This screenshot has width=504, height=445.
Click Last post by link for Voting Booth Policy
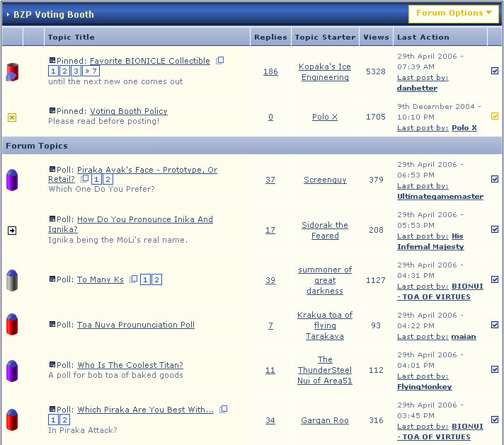[423, 128]
